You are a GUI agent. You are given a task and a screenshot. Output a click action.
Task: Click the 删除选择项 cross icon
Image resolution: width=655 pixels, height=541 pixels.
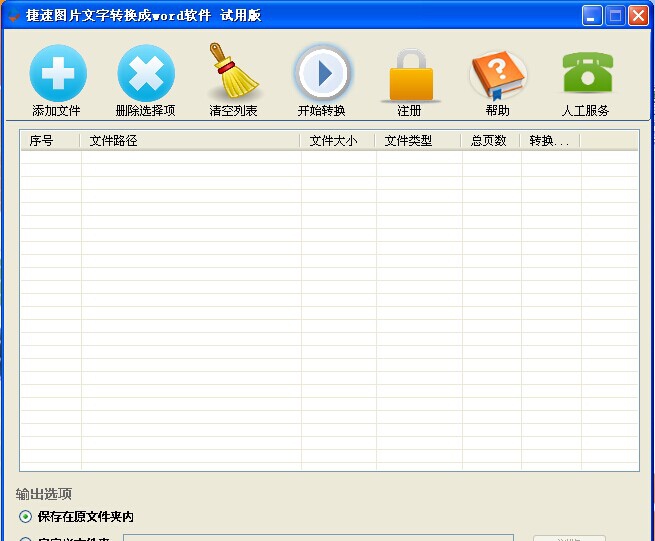(146, 73)
